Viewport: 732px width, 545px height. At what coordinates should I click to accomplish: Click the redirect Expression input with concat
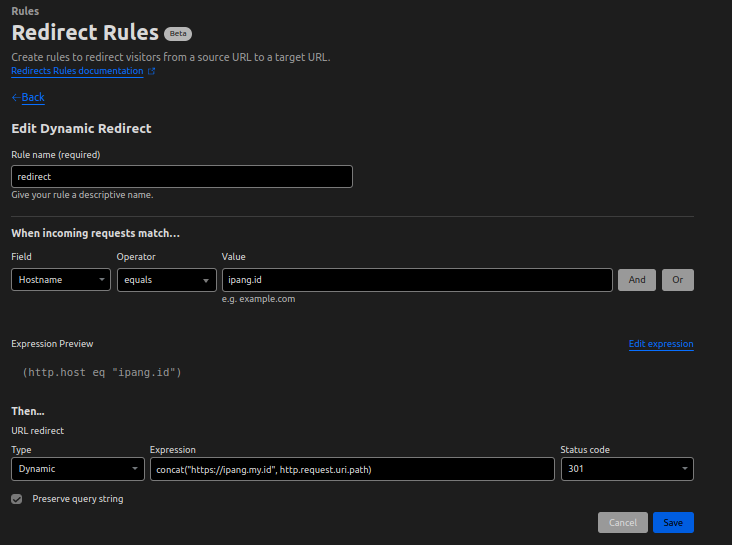click(x=352, y=469)
